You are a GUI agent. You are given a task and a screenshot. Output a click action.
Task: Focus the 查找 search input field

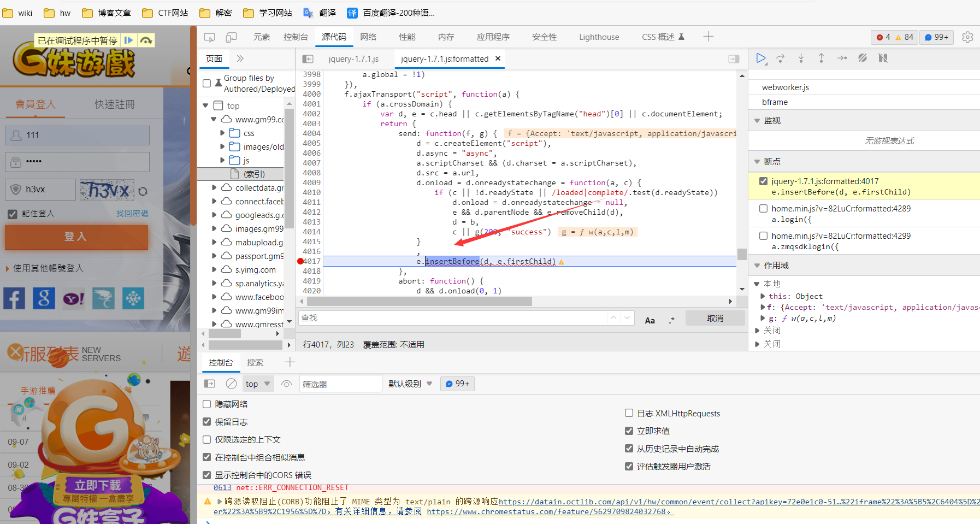tap(452, 318)
